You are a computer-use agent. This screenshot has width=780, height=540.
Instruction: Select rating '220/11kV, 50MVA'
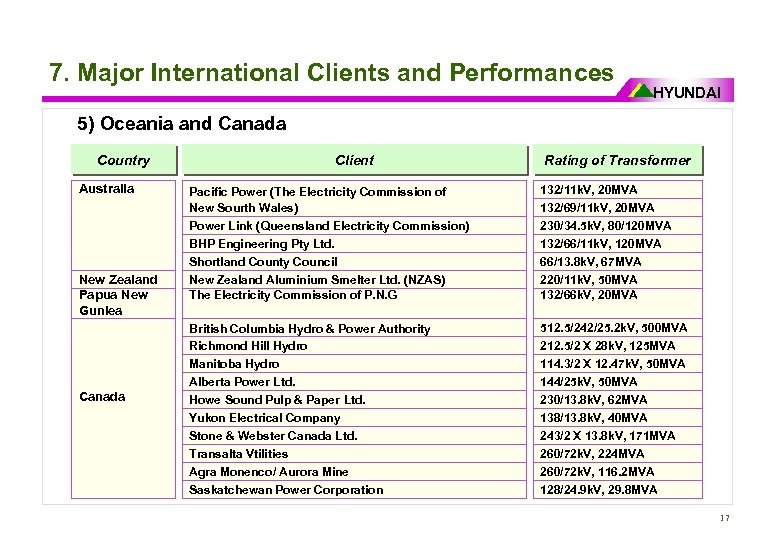617,279
